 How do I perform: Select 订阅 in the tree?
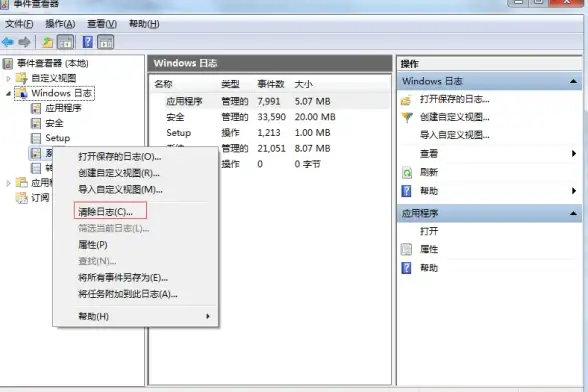point(40,197)
